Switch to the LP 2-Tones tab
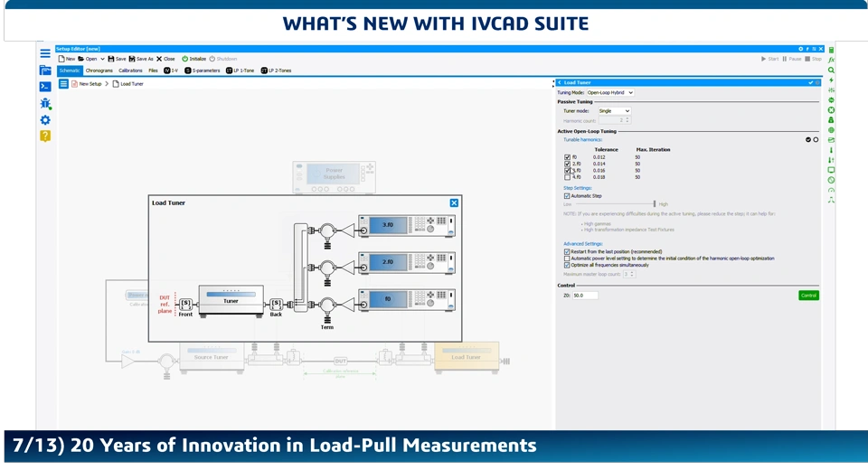868x470 pixels. point(276,70)
